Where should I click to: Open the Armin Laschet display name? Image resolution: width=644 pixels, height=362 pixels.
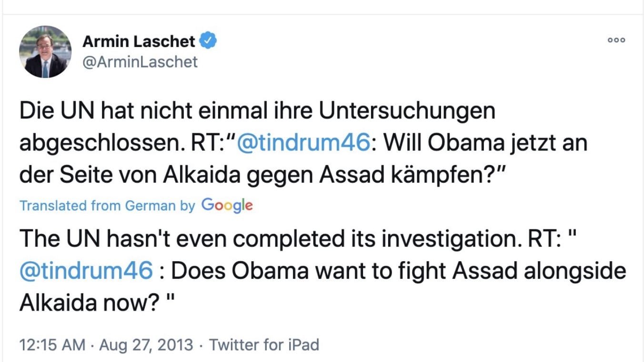coord(139,41)
